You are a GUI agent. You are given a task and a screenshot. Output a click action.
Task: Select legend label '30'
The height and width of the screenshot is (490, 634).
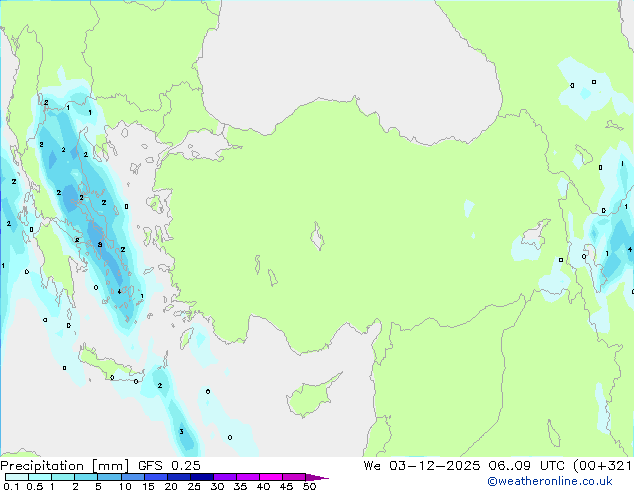[x=217, y=486]
